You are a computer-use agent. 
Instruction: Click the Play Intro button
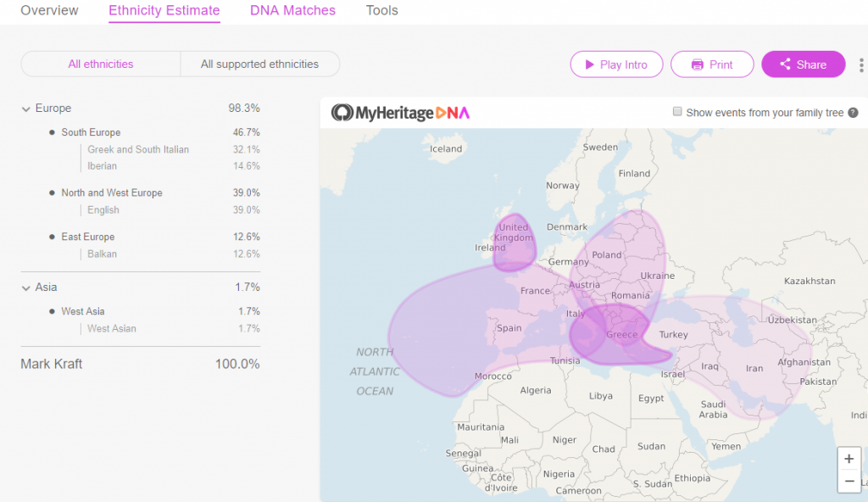(x=616, y=64)
